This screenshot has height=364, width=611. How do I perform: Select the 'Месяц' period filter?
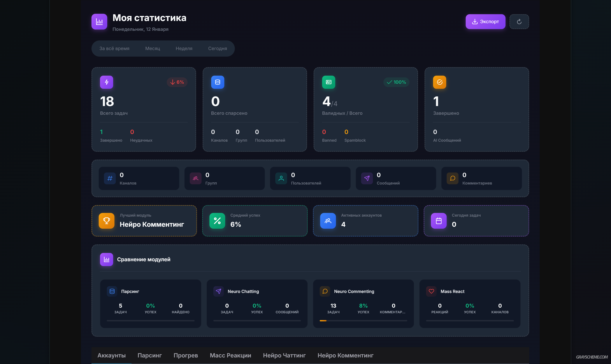click(x=153, y=49)
